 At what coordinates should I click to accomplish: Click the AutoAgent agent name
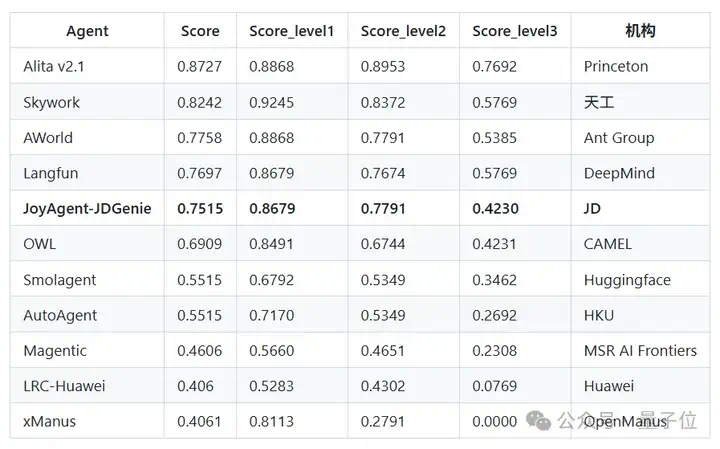(60, 315)
